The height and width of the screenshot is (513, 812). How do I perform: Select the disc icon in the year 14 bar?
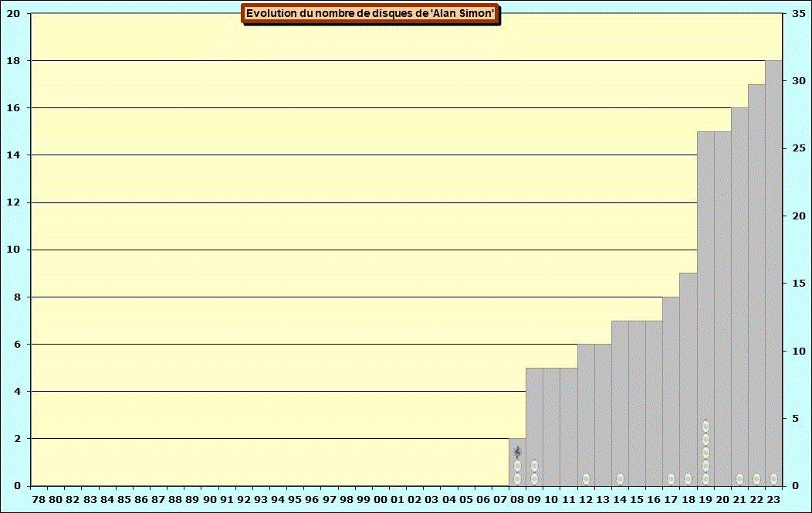[620, 479]
